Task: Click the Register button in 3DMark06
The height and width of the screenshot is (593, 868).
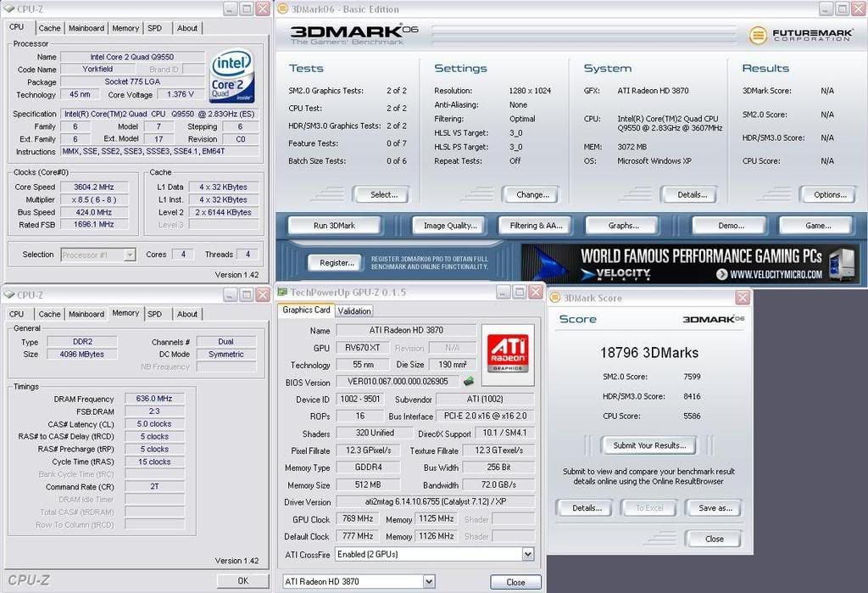Action: [x=337, y=263]
